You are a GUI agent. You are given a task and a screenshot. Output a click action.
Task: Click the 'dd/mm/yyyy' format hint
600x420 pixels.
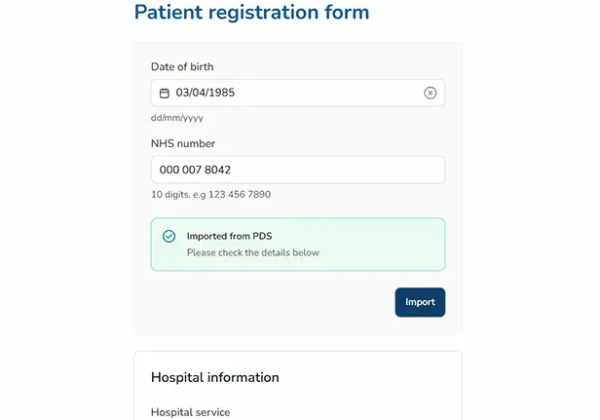(177, 118)
